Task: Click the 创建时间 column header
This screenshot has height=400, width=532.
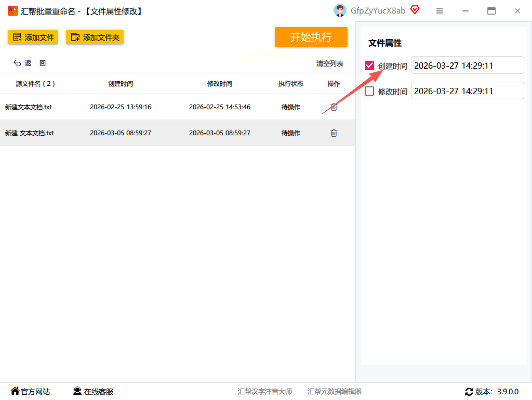Action: [x=121, y=84]
